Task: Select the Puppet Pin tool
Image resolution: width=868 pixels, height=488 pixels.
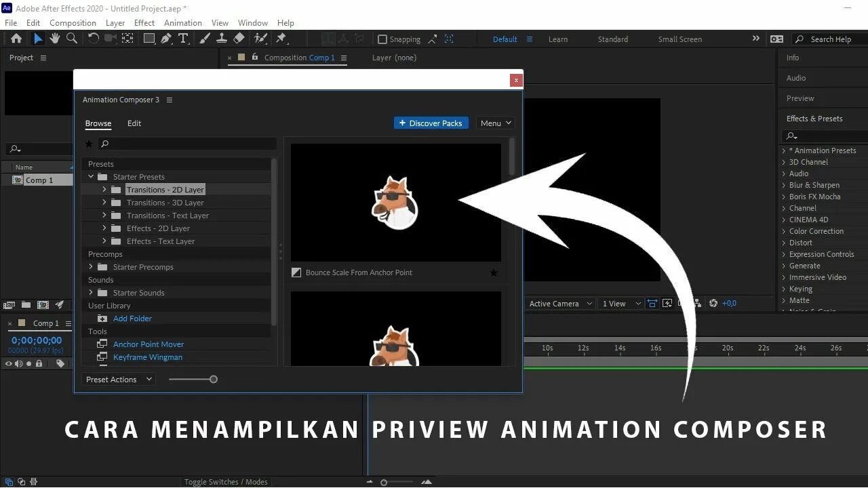Action: point(281,39)
